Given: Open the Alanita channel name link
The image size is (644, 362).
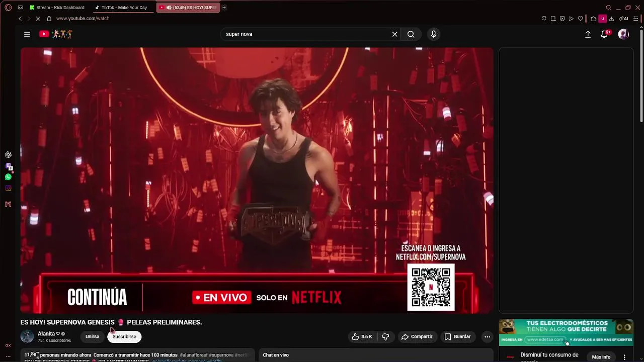Looking at the screenshot, I should point(46,334).
